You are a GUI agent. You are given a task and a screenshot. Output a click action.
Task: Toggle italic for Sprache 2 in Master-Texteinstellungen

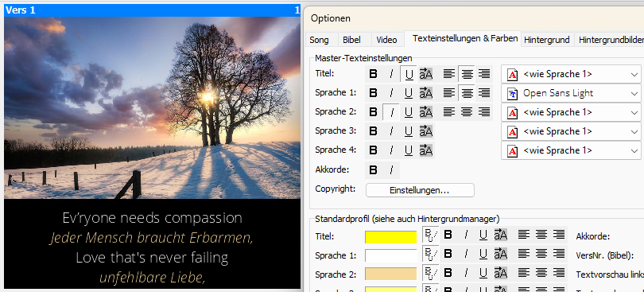tap(391, 112)
